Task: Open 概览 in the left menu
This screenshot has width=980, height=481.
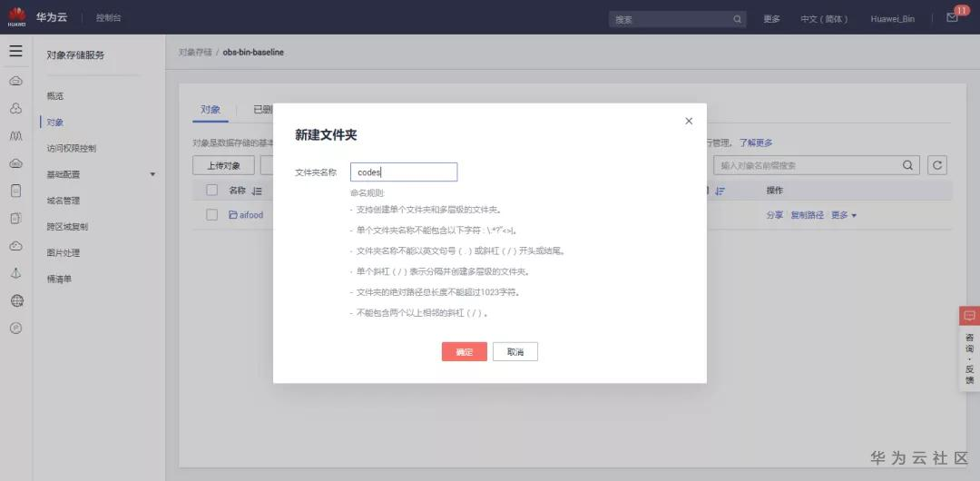Action: [55, 96]
